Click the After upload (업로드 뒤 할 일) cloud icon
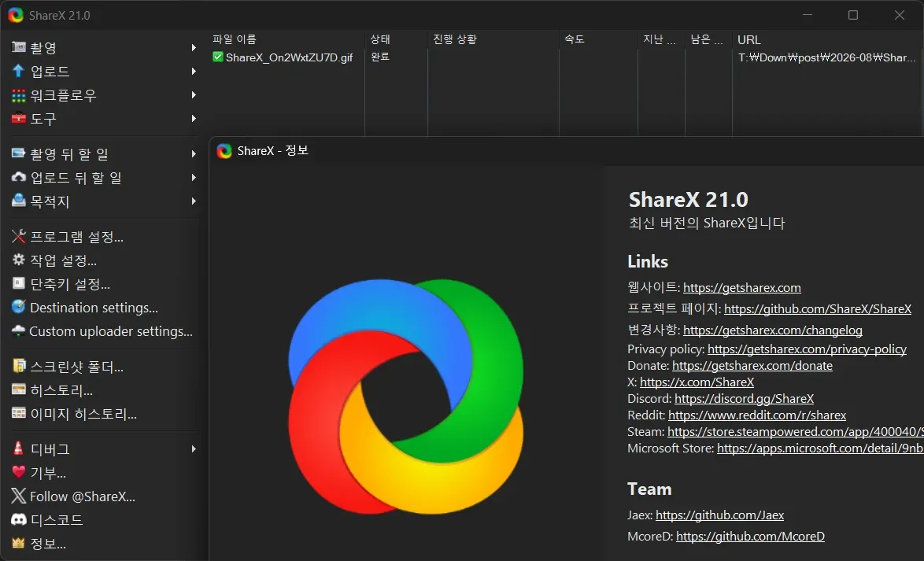The image size is (924, 561). click(19, 177)
